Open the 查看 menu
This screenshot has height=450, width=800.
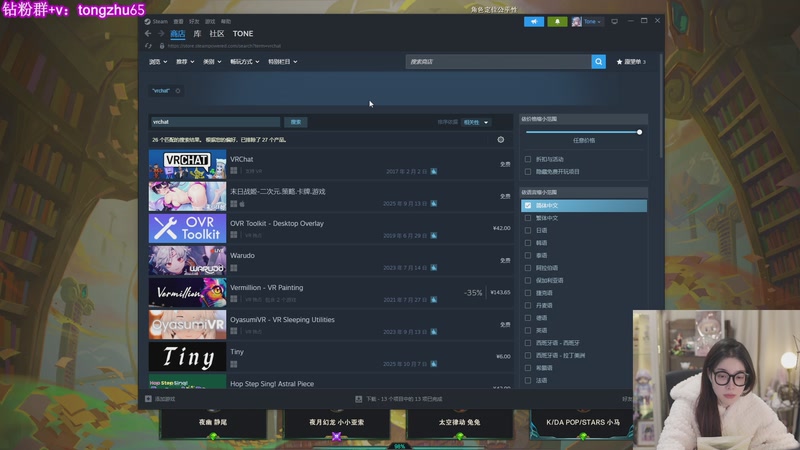(178, 21)
